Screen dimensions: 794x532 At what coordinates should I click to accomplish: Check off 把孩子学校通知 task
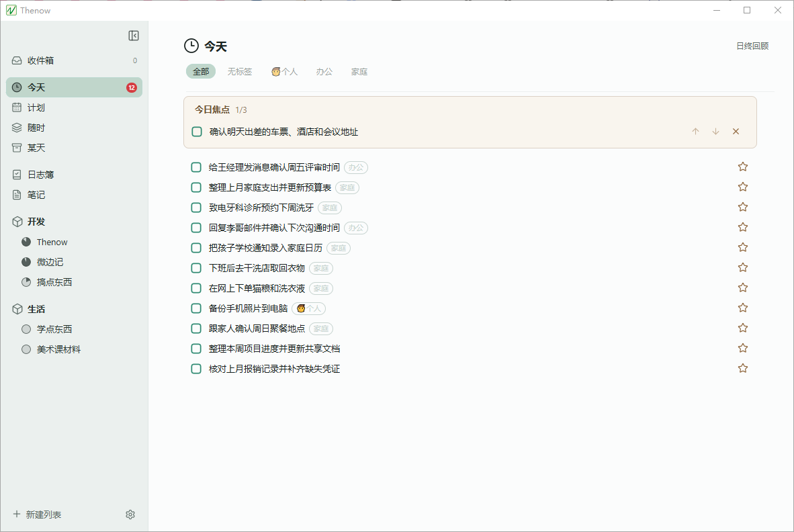tap(196, 247)
